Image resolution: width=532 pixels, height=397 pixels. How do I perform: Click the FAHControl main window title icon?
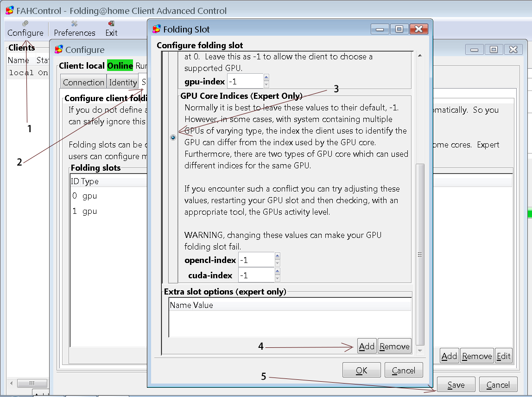coord(10,11)
